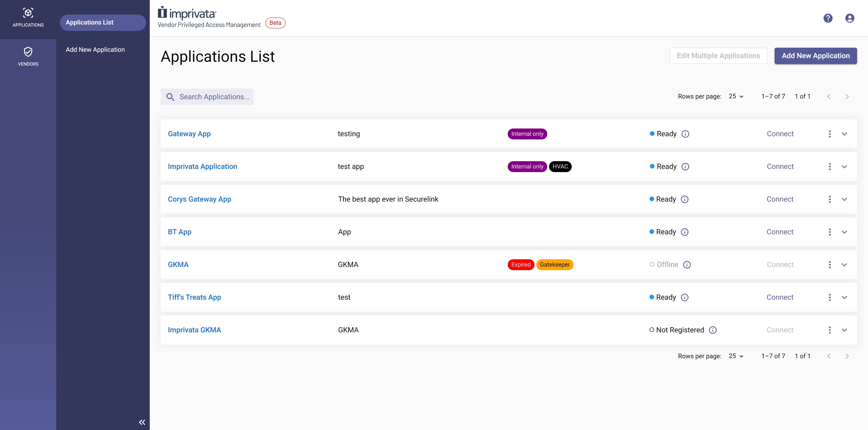Expand the GKMA row

(x=844, y=265)
